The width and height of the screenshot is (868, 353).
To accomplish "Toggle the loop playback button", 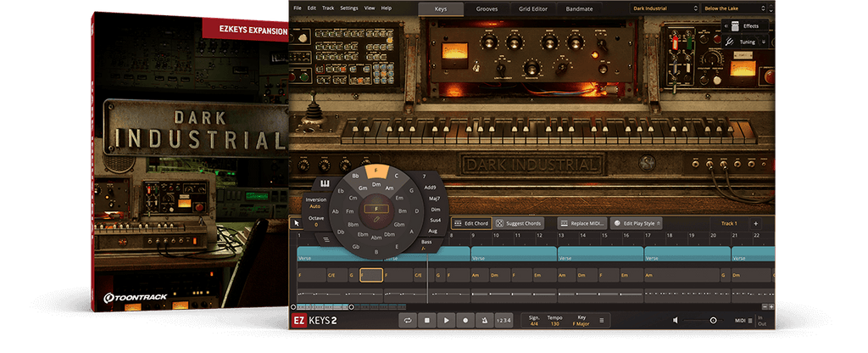I will (x=408, y=320).
